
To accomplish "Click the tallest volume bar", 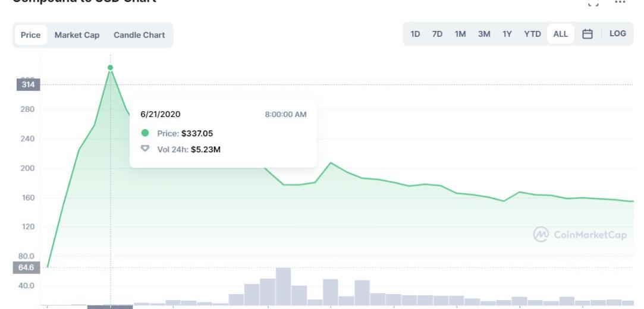I will (283, 286).
